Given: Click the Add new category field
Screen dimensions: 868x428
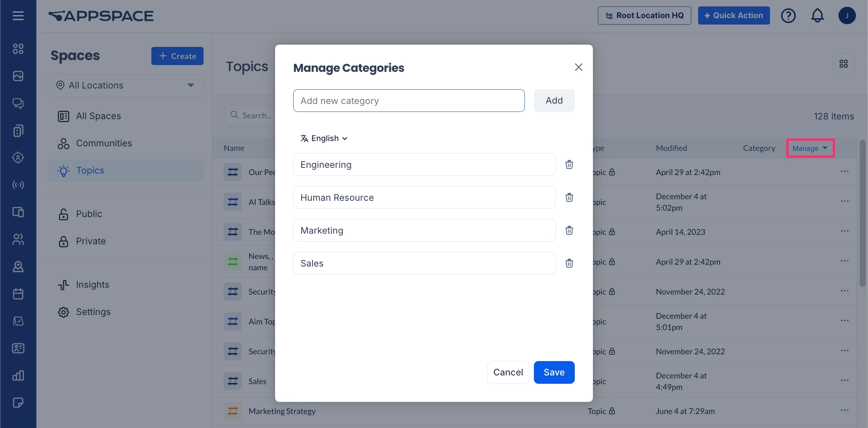Looking at the screenshot, I should [409, 101].
